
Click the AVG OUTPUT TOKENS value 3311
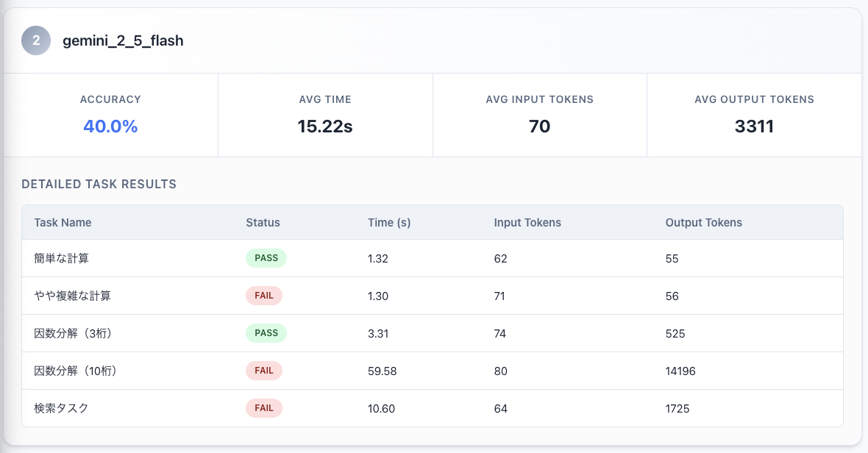pyautogui.click(x=754, y=126)
